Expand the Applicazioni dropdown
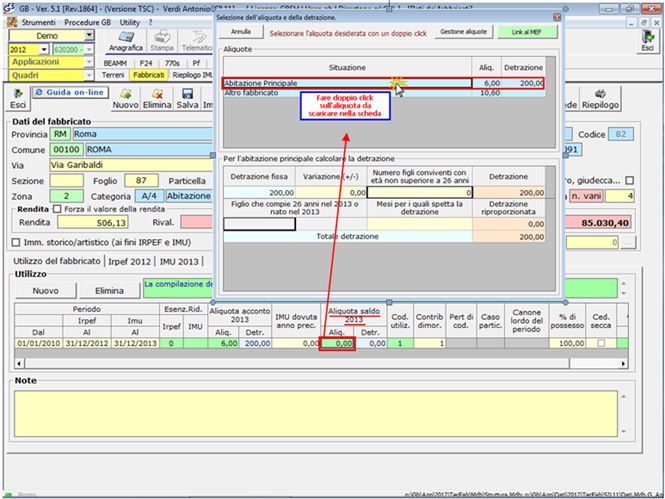 pos(89,62)
